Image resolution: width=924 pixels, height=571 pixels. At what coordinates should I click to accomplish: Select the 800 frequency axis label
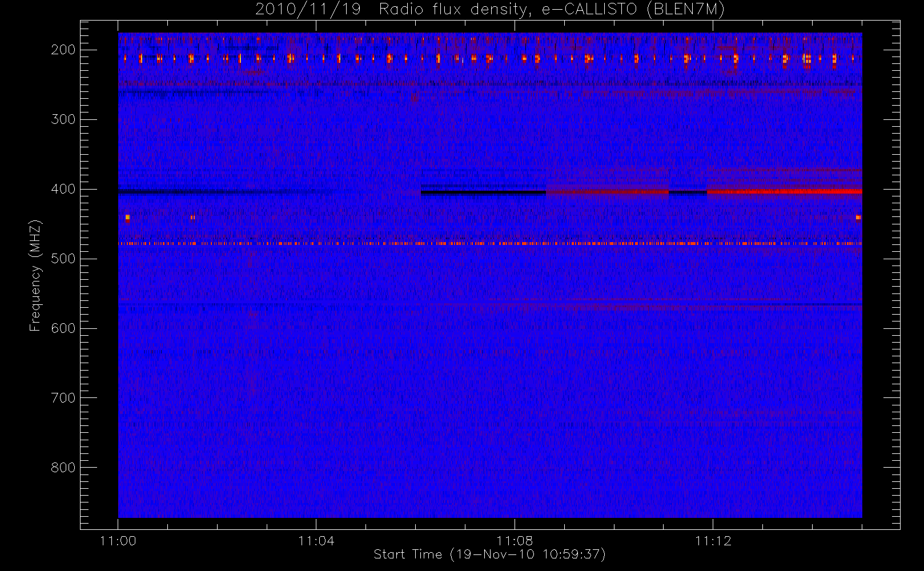click(63, 468)
